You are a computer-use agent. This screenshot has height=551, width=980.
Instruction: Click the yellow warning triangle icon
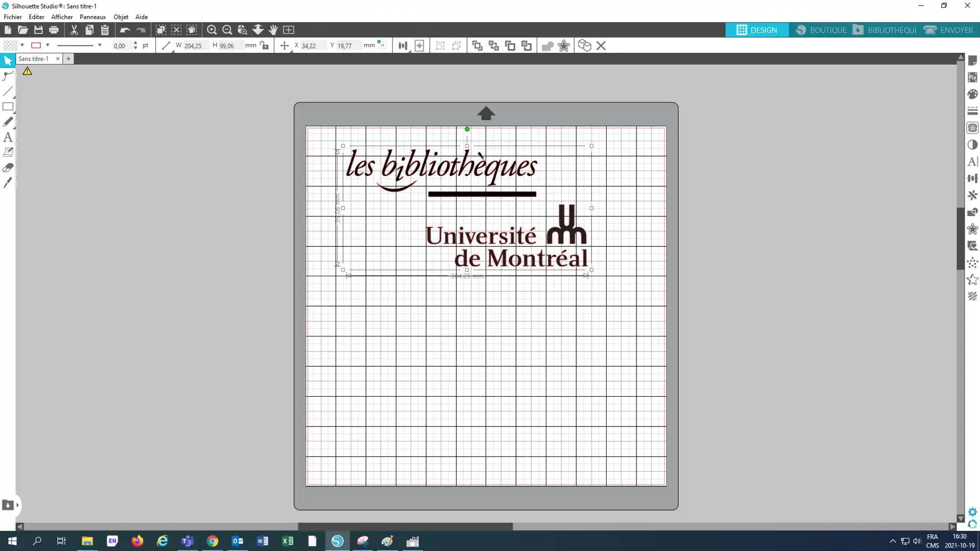point(27,71)
